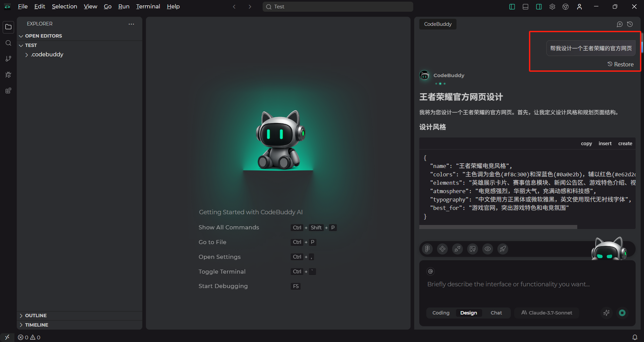Click the components icon in chat toolbar
644x342 pixels.
(442, 249)
